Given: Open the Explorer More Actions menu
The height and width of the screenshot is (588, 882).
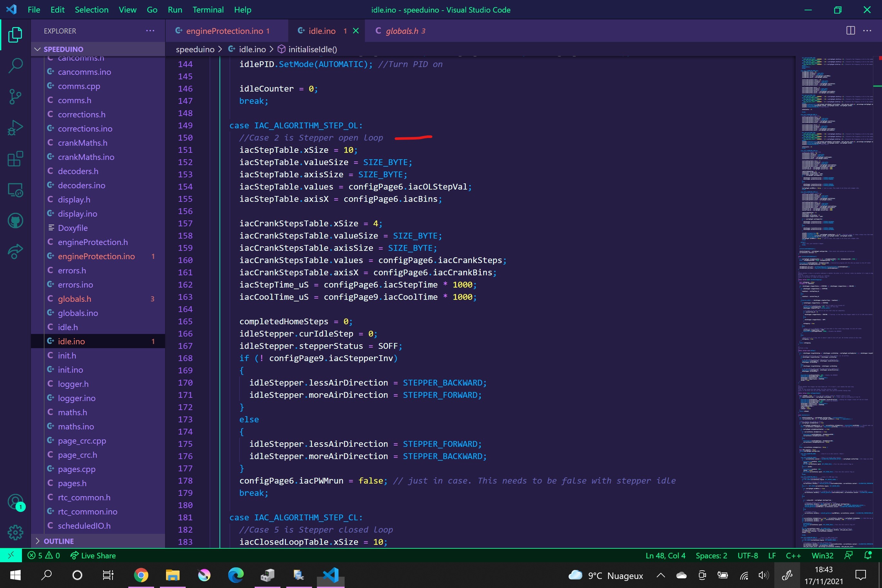Looking at the screenshot, I should coord(150,31).
